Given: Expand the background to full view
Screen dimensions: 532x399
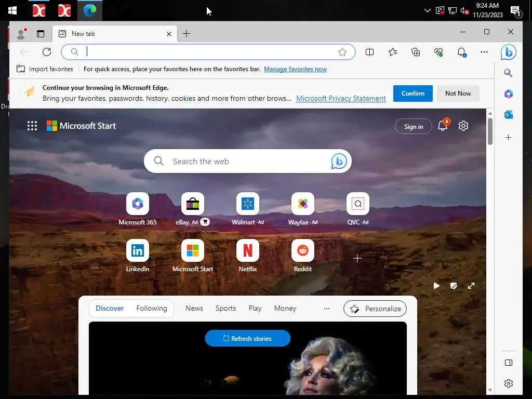Looking at the screenshot, I should click(x=471, y=286).
